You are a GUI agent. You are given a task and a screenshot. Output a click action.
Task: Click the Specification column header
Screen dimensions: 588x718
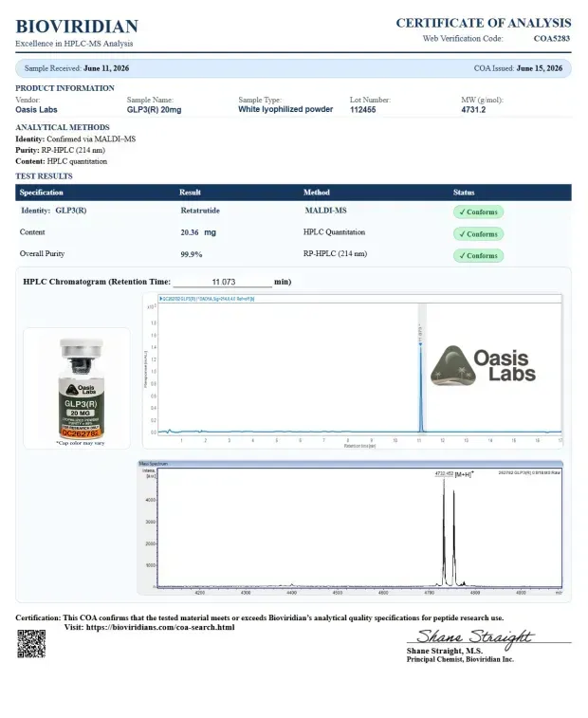click(41, 193)
